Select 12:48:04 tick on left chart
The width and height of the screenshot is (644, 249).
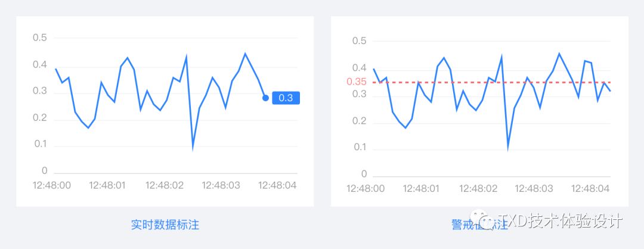(277, 185)
